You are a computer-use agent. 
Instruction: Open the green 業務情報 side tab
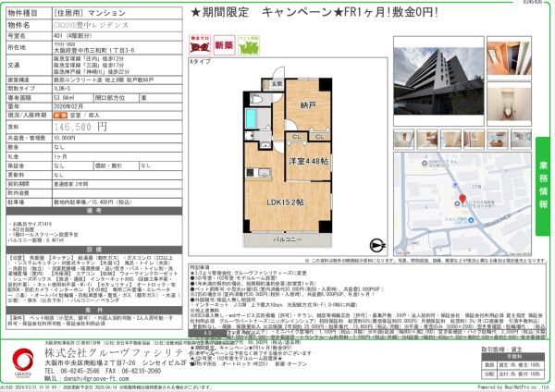(x=543, y=187)
